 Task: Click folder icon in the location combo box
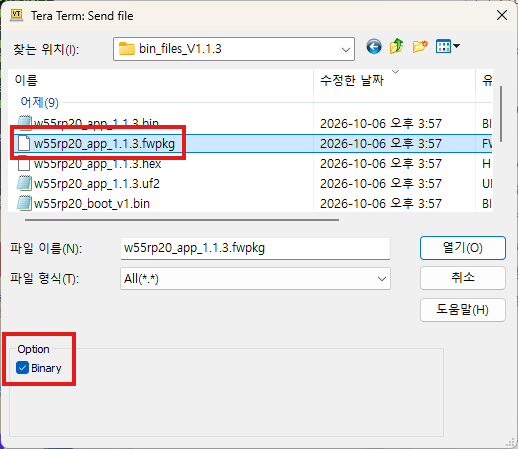click(x=127, y=49)
